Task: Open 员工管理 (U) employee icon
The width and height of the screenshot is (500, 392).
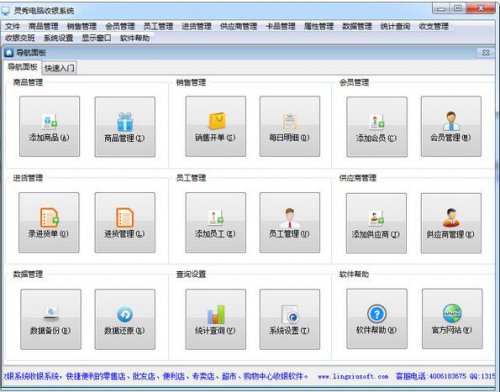Action: [x=290, y=222]
